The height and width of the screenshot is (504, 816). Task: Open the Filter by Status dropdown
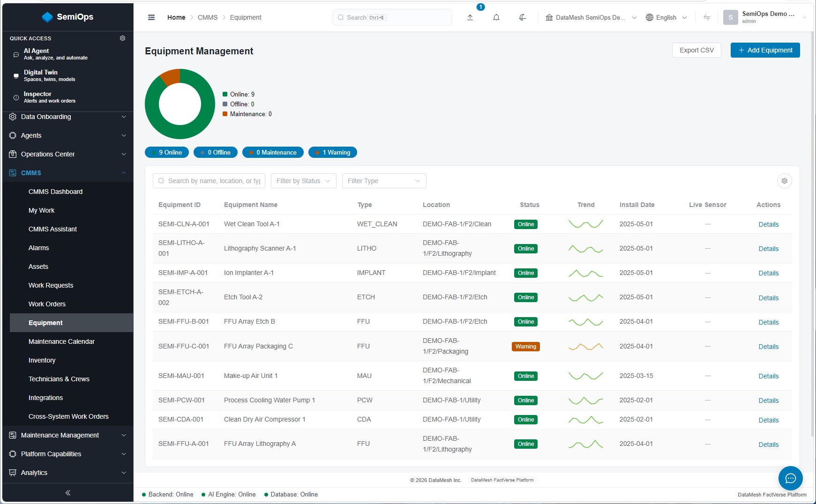pyautogui.click(x=304, y=181)
